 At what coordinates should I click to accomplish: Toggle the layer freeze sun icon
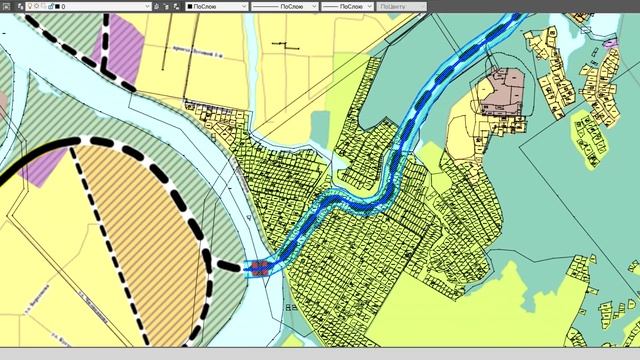(x=36, y=6)
